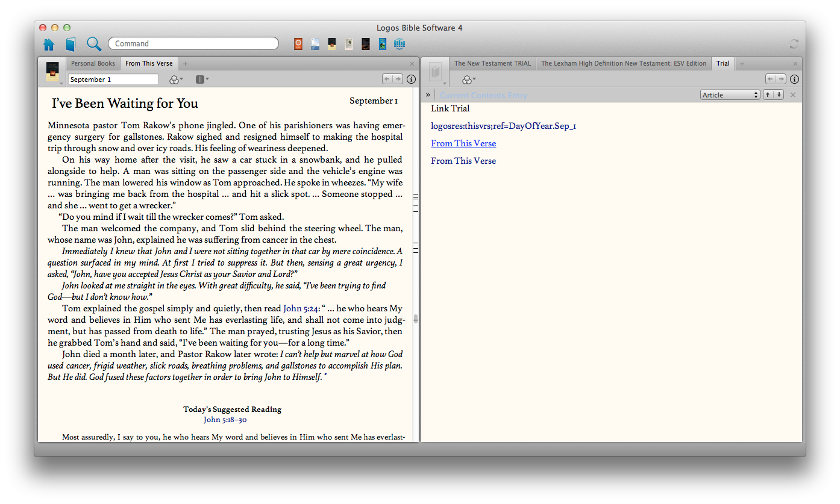Go back in right panel history
The height and width of the screenshot is (504, 840).
(x=771, y=79)
